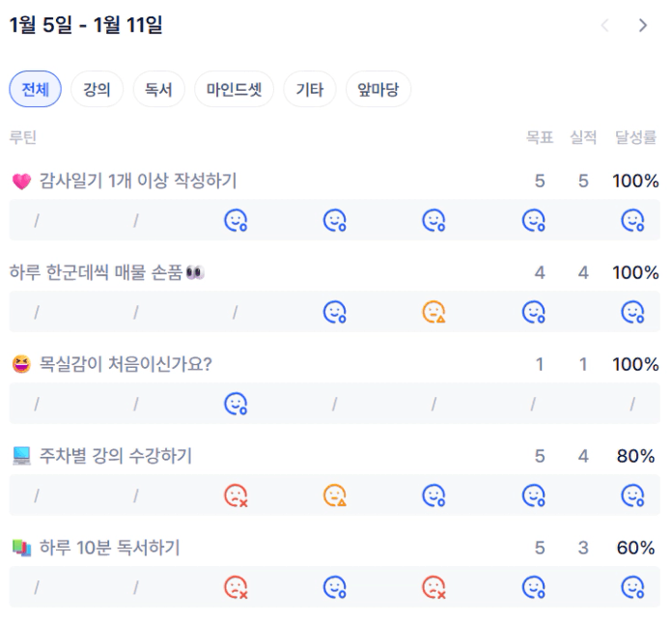The image size is (672, 621).
Task: Click the orange partial face in 강의 수강하기 row
Action: tap(334, 495)
